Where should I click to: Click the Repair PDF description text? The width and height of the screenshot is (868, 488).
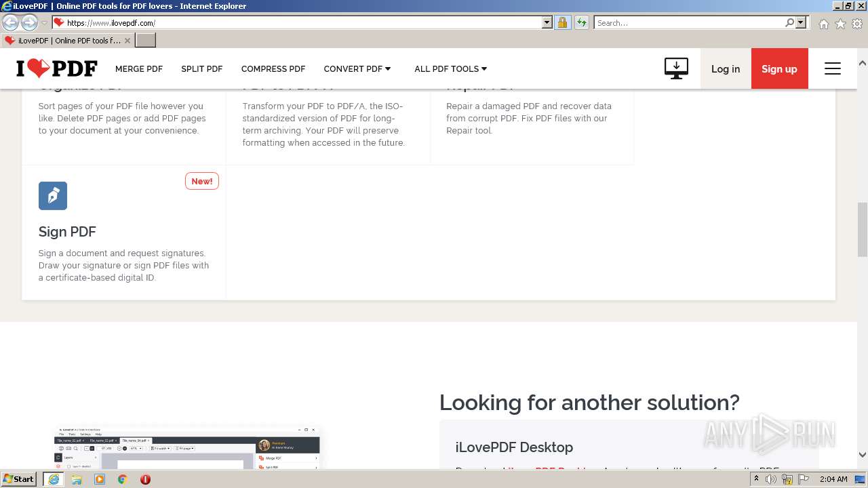click(529, 118)
